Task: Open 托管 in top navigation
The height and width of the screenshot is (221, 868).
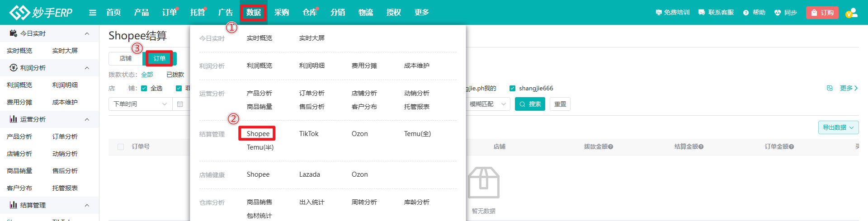Action: [x=198, y=13]
